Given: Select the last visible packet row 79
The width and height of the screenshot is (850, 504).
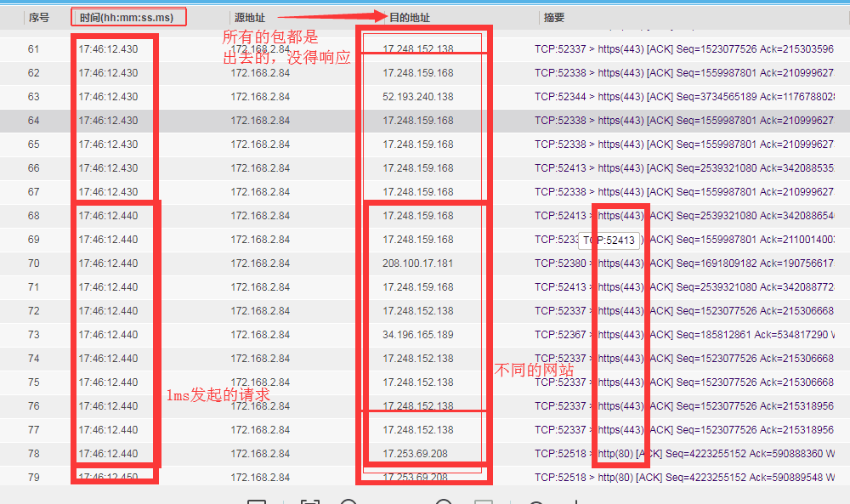Looking at the screenshot, I should click(34, 478).
